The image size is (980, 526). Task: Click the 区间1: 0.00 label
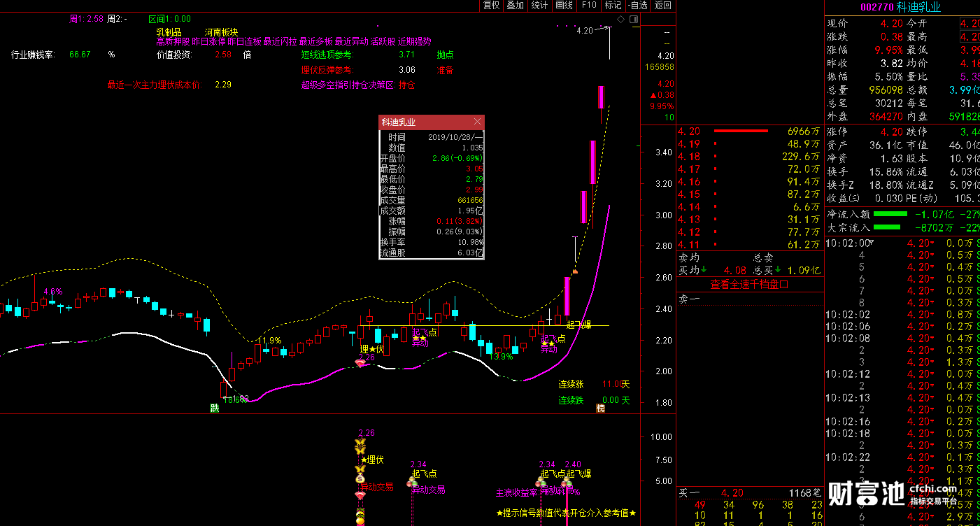[170, 19]
